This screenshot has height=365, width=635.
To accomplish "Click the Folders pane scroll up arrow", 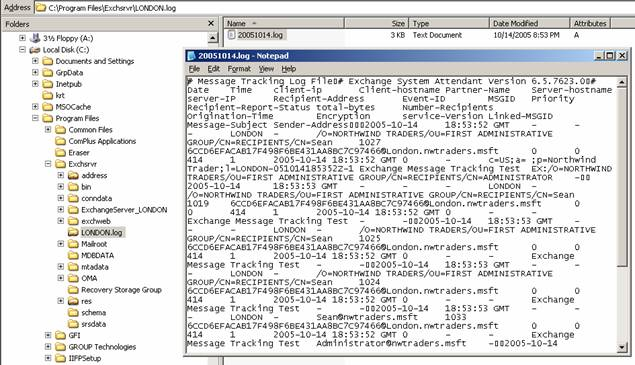I will 213,38.
